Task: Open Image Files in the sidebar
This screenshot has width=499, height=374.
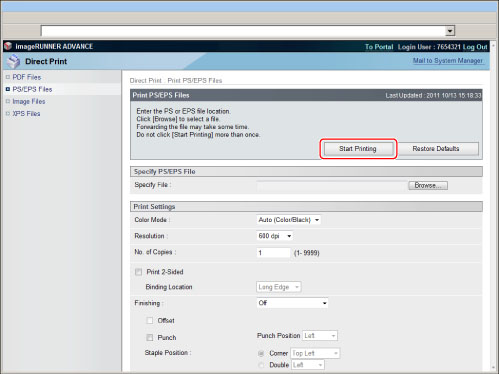Action: point(29,101)
